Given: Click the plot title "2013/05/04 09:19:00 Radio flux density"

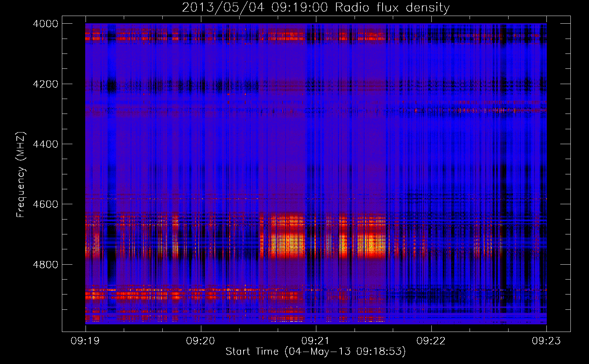Looking at the screenshot, I should [316, 7].
